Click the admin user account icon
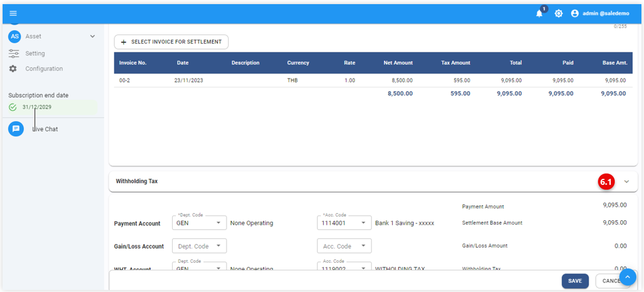Viewport: 644px width, 292px height. (x=575, y=14)
